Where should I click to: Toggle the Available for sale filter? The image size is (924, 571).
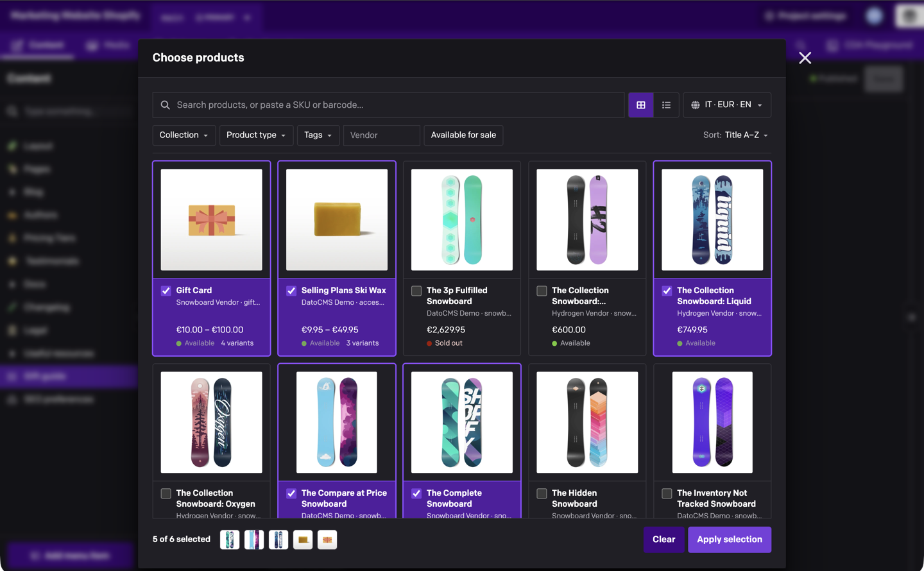click(x=463, y=135)
